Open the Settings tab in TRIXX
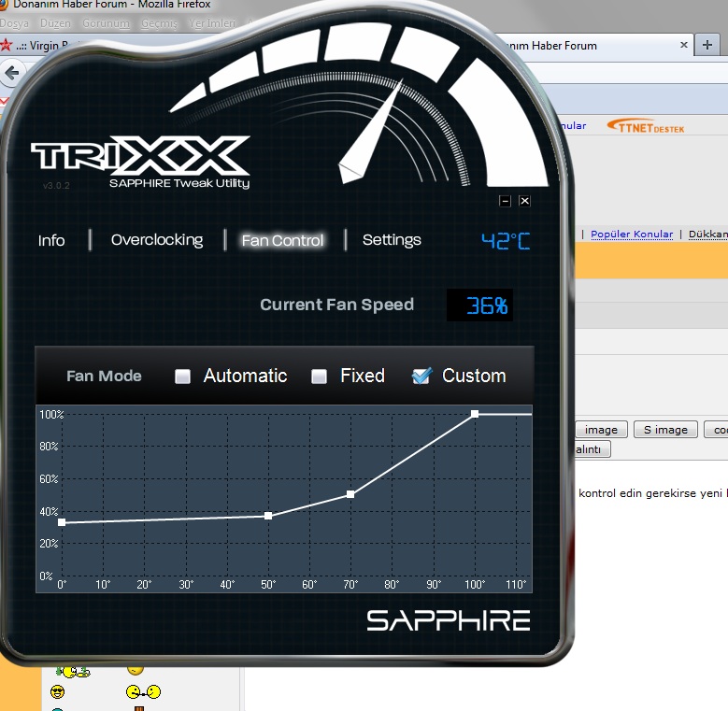The width and height of the screenshot is (728, 711). click(392, 240)
